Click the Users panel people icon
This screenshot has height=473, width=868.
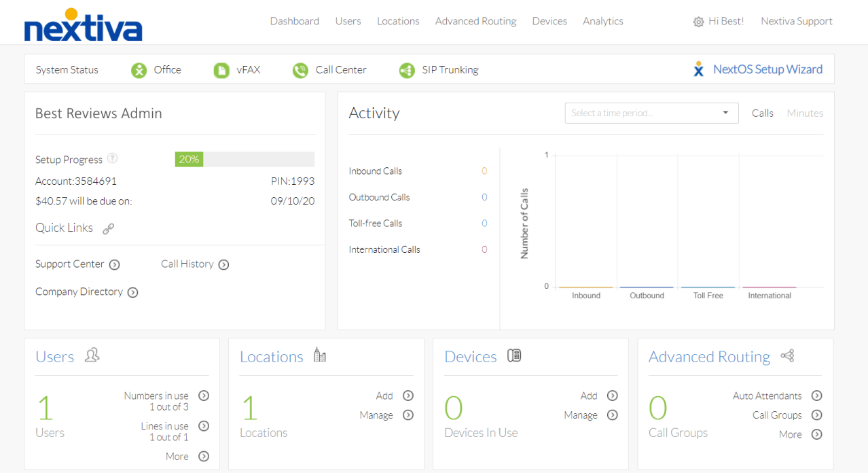pos(92,355)
